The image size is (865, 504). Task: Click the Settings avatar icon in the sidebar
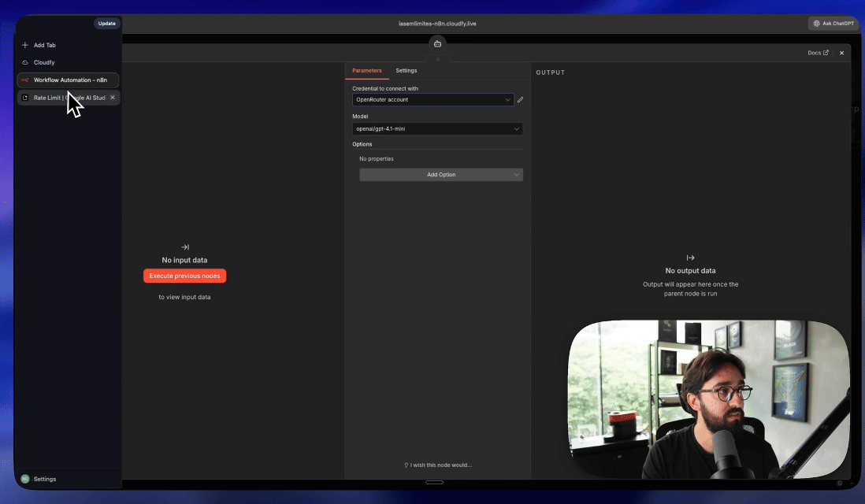click(x=25, y=479)
